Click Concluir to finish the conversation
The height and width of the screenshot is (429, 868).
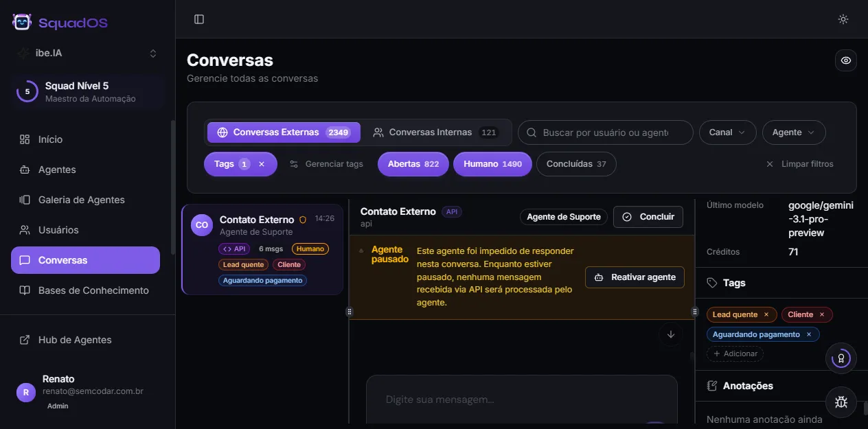tap(648, 217)
